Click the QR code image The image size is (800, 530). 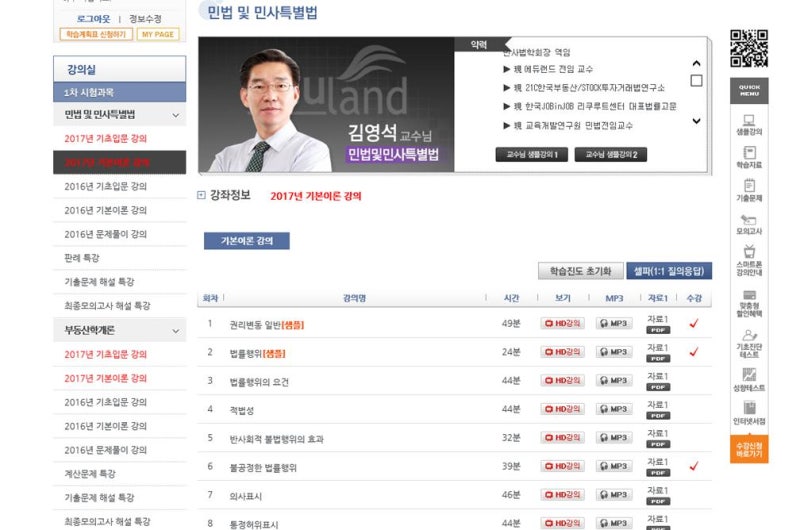pyautogui.click(x=748, y=48)
